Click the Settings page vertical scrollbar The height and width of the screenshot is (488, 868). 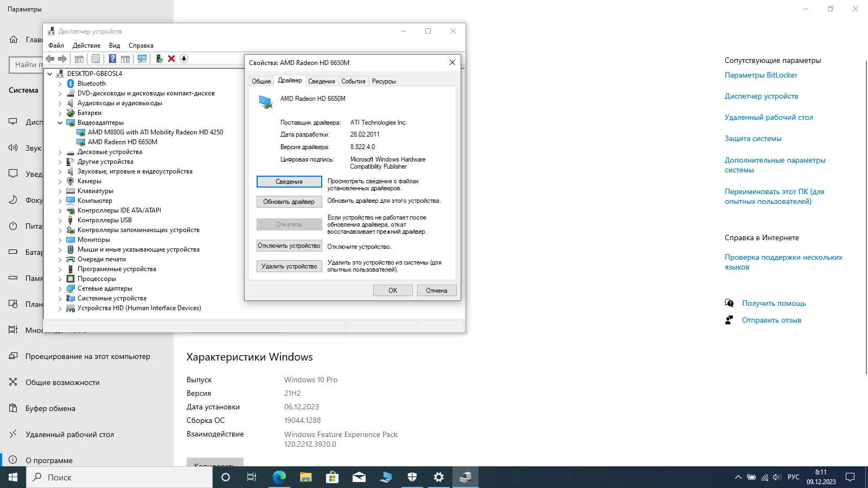(x=866, y=217)
